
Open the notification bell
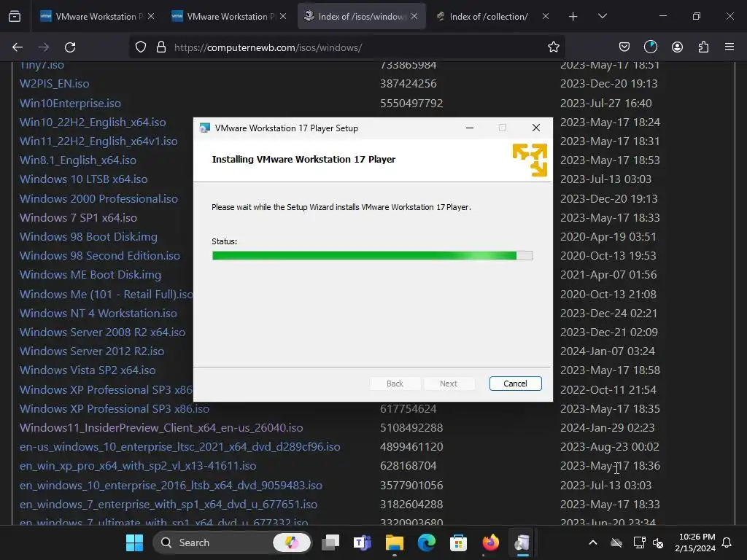(x=727, y=542)
